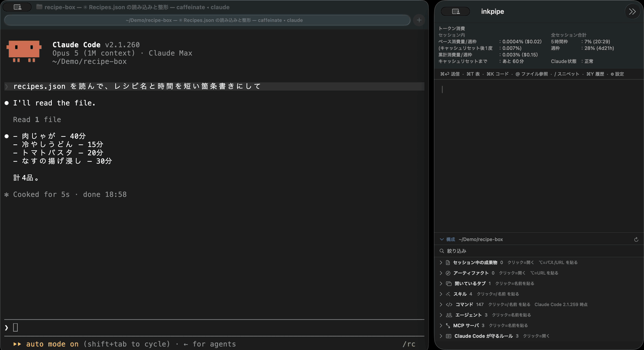The image size is (644, 350).
Task: Expand セッション中の成果物 row chevron
Action: point(441,262)
